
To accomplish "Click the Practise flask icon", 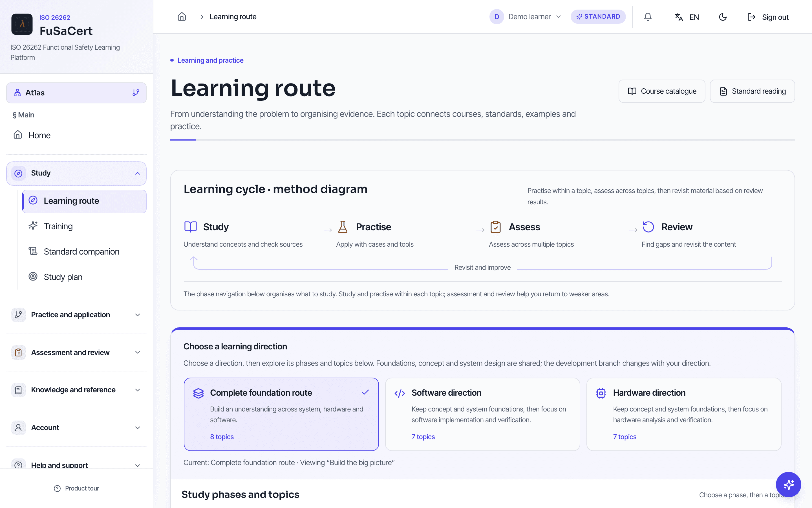I will point(343,227).
